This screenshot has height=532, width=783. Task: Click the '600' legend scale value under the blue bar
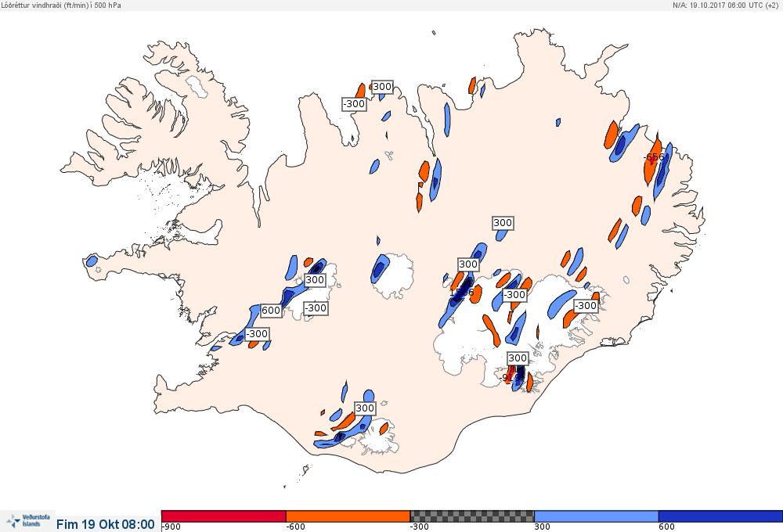pyautogui.click(x=666, y=527)
